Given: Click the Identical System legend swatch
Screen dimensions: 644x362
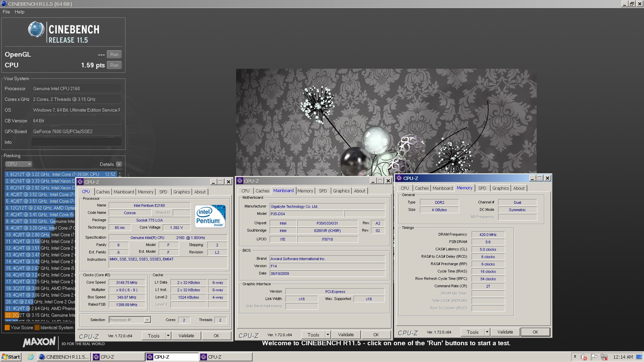Looking at the screenshot, I should pyautogui.click(x=37, y=327).
